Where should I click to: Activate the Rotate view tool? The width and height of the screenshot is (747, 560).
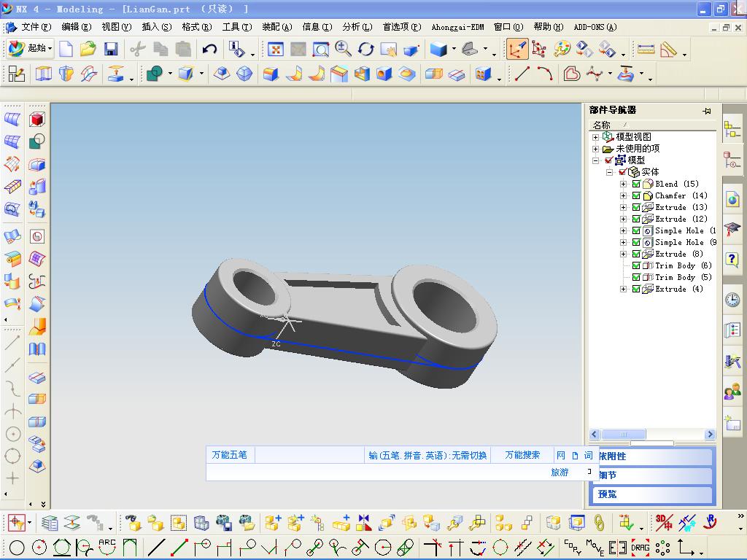tap(366, 49)
